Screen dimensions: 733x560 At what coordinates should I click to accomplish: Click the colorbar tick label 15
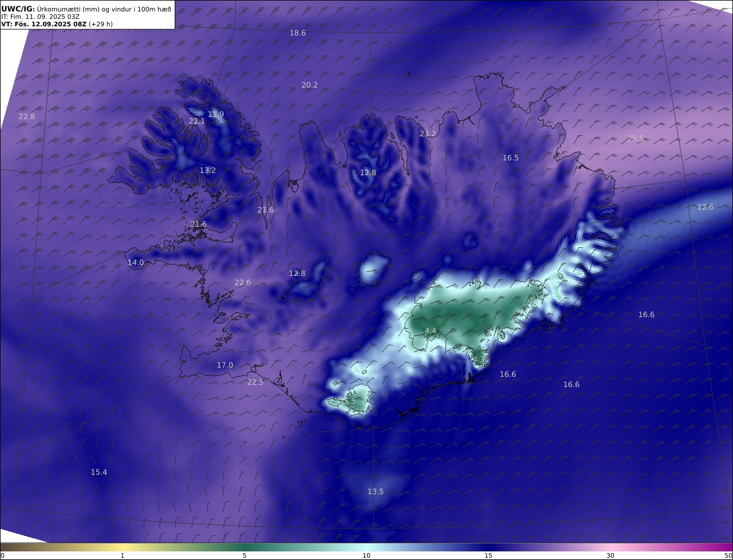[x=488, y=555]
